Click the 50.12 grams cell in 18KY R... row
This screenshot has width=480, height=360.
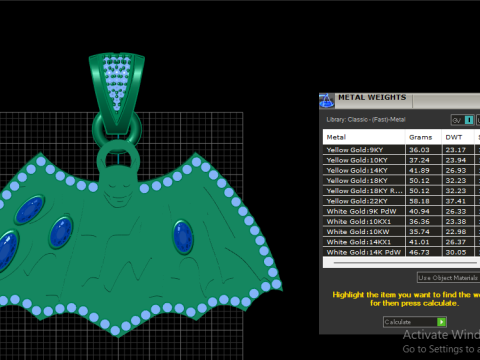pos(419,191)
